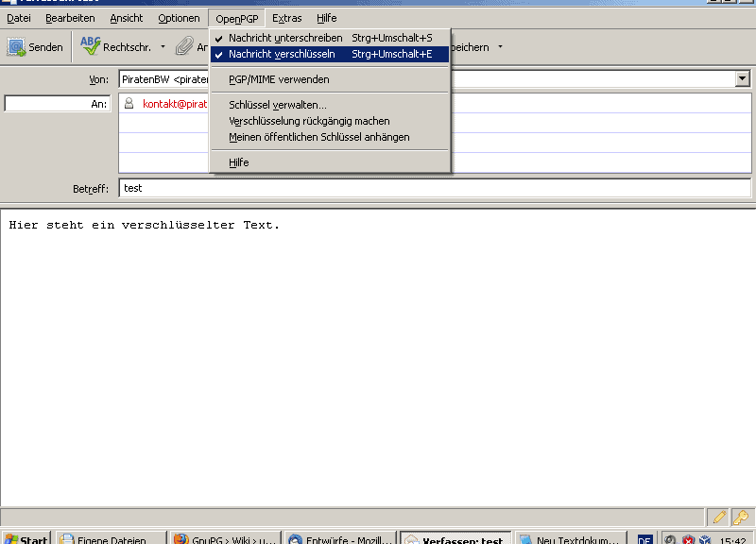Click the paperclip attachment icon

[184, 46]
